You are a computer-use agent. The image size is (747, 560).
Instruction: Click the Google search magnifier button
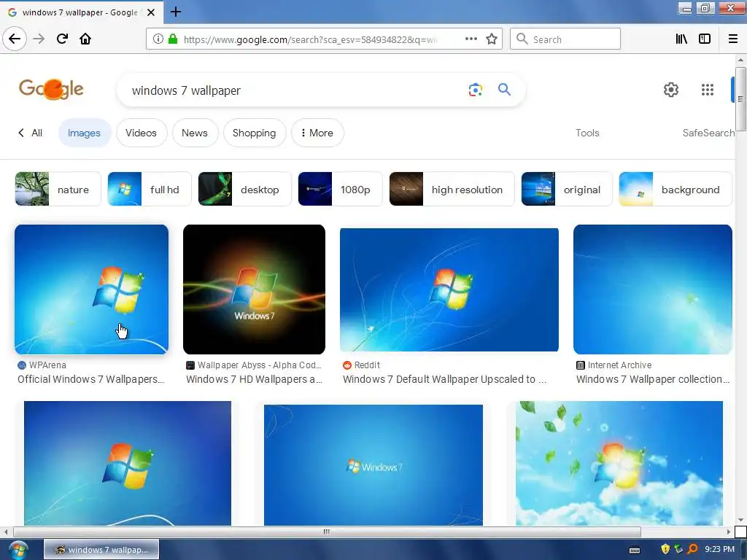tap(504, 89)
